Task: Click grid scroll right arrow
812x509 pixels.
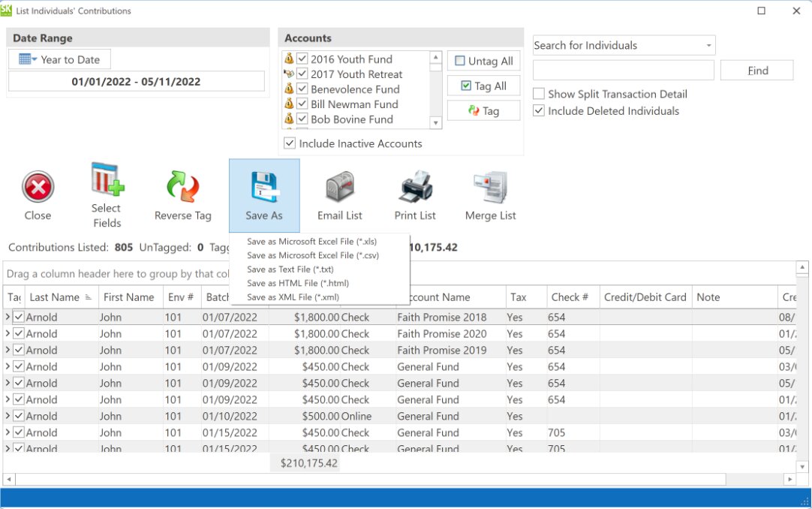Action: tap(789, 480)
